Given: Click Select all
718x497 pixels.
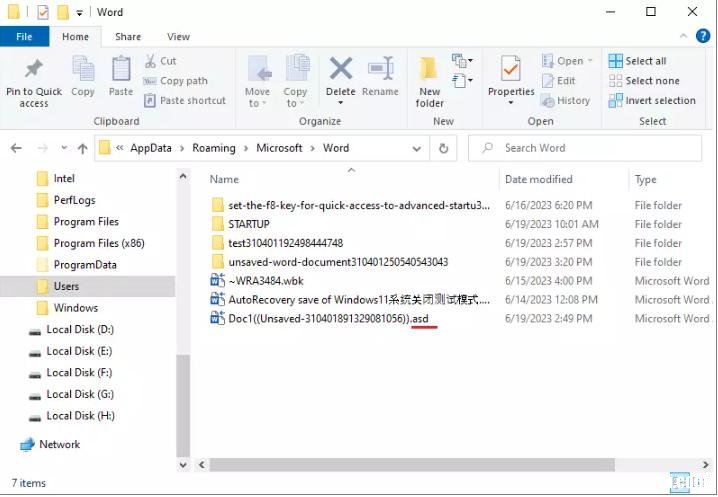Looking at the screenshot, I should (637, 61).
